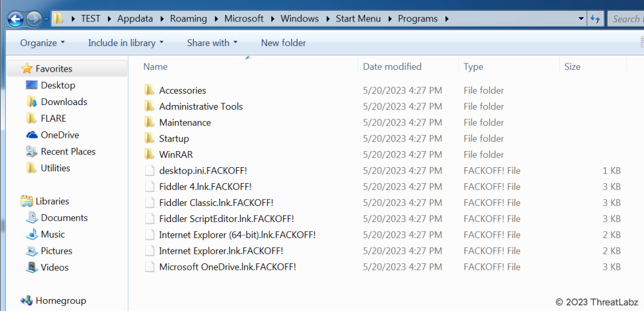
Task: Click the Homegroup icon in sidebar
Action: coord(26,301)
